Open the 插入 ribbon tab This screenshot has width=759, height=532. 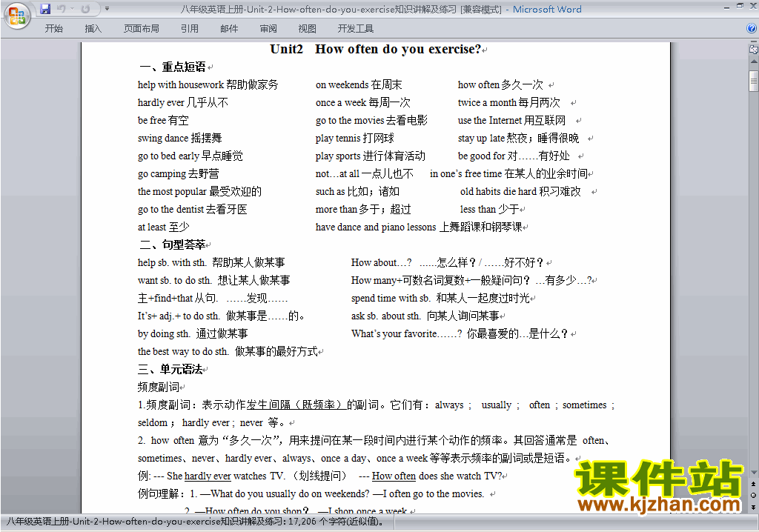pos(93,29)
